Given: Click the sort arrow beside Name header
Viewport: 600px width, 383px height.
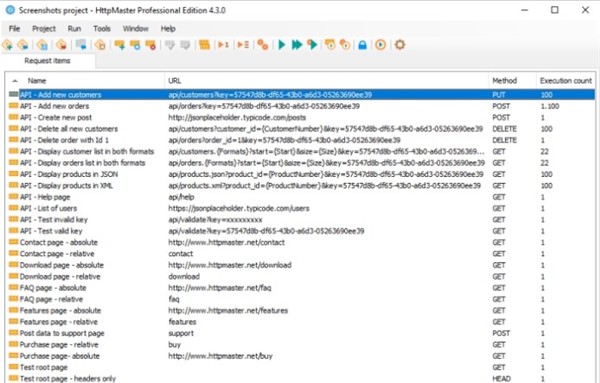Looking at the screenshot, I should click(15, 81).
